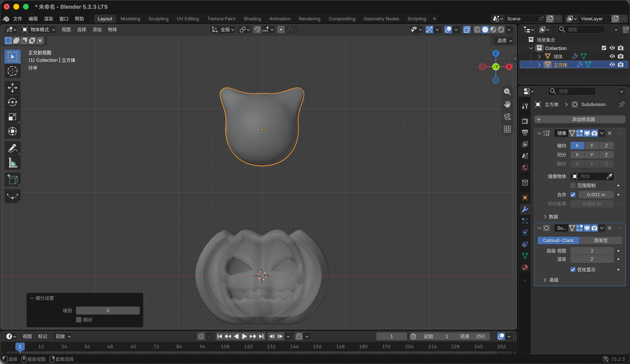Switch to orthographic grid view toggle
This screenshot has width=630, height=364.
point(507,129)
